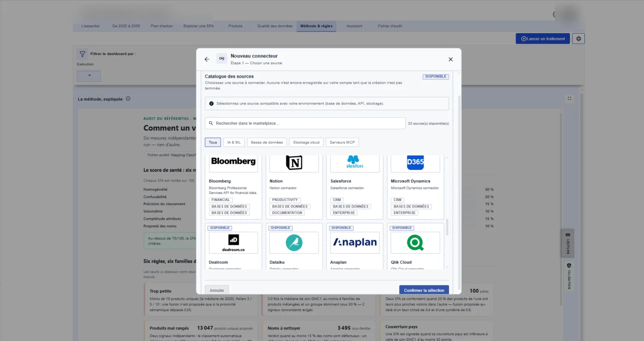Open the settings gear next to Lancer un traitement

[x=578, y=39]
